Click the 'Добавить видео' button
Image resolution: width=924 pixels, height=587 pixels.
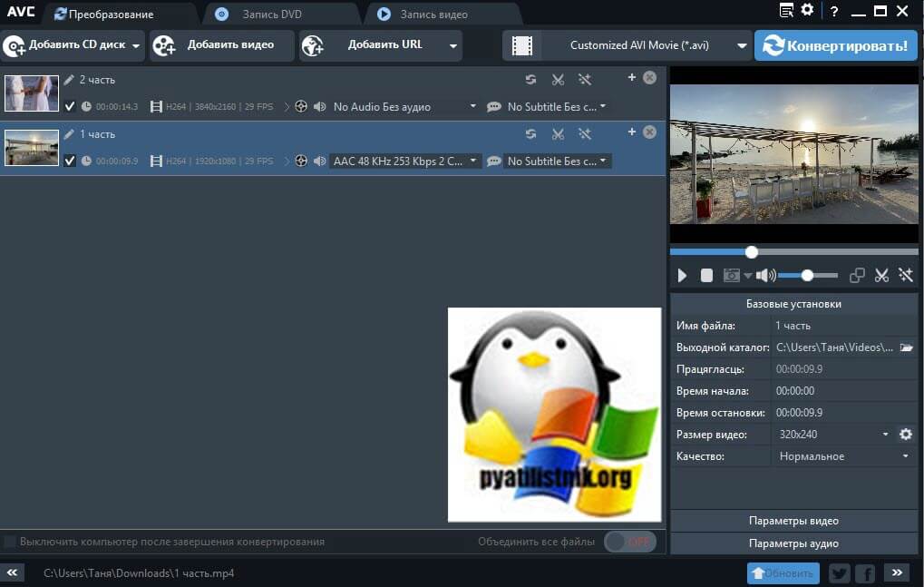click(222, 45)
